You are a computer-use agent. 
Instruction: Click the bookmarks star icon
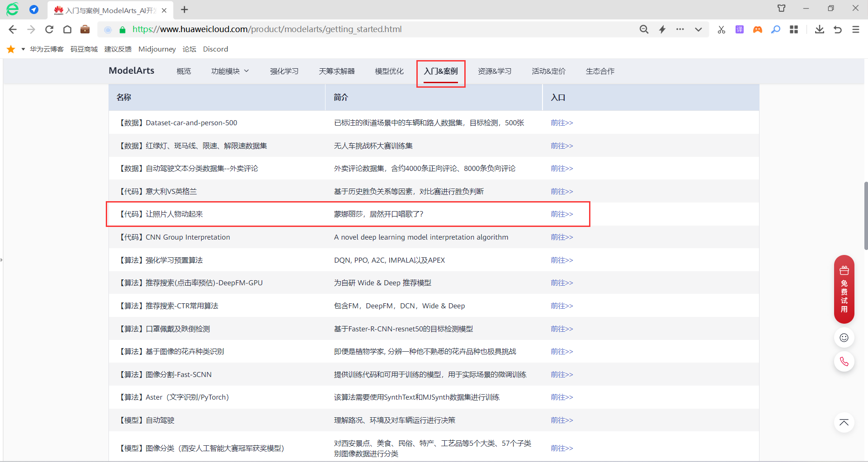point(11,49)
